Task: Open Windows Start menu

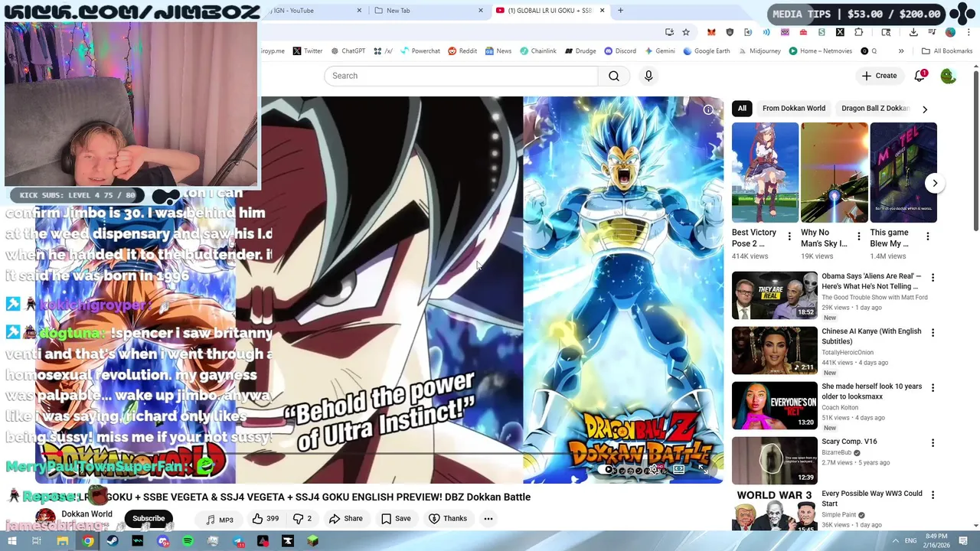Action: coord(12,541)
